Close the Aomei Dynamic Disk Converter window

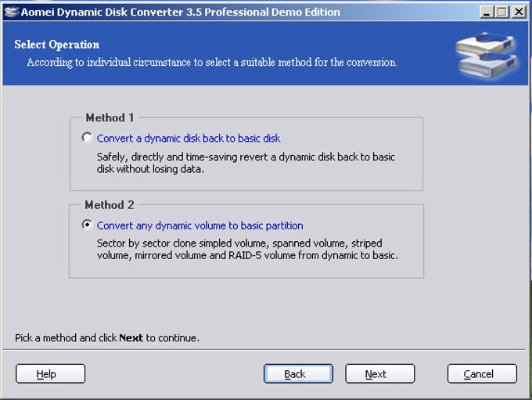coord(519,13)
